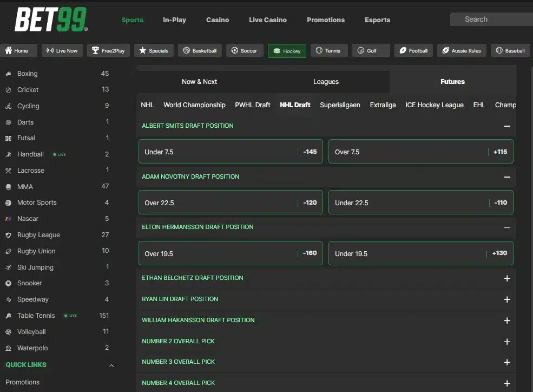
Task: Click the Table Tennis paddle icon
Action: 9,316
